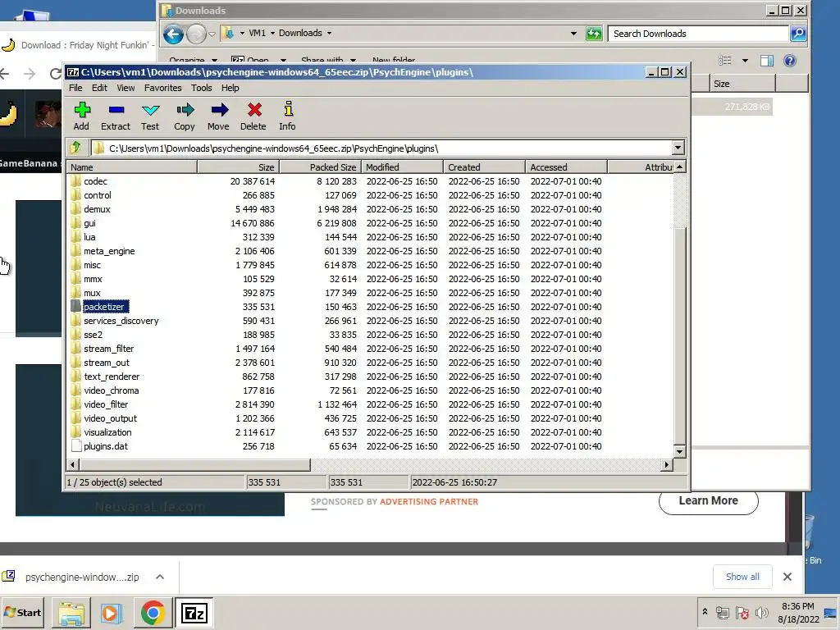Open the View menu
This screenshot has height=630, width=840.
point(126,88)
